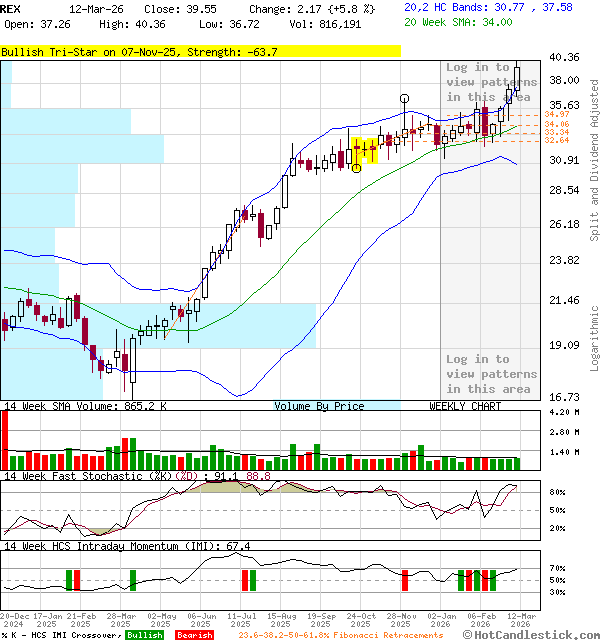Click the lower 'Log in to view patterns' text
The width and height of the screenshot is (600, 640).
(x=491, y=374)
